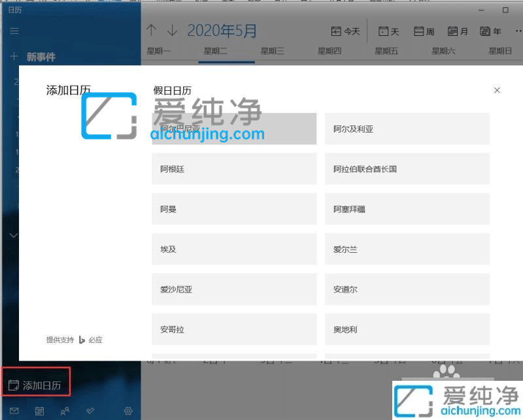Open the Mail app icon at bottom
523x420 pixels.
click(15, 411)
